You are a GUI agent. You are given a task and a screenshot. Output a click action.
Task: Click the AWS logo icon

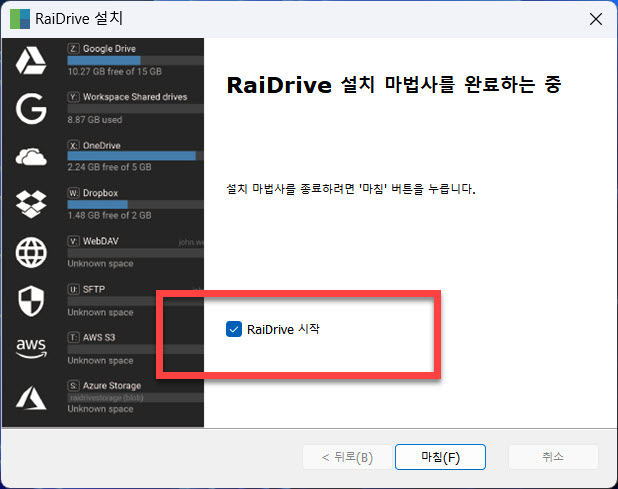click(31, 348)
